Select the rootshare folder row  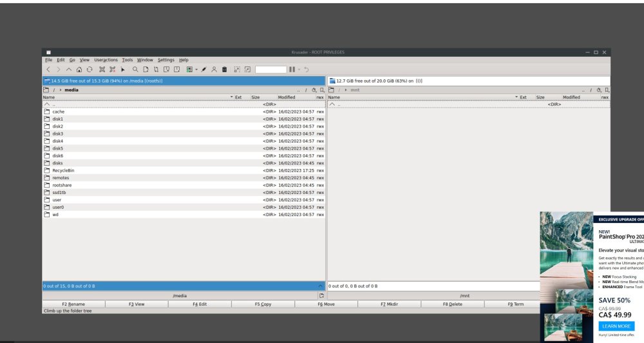point(184,185)
